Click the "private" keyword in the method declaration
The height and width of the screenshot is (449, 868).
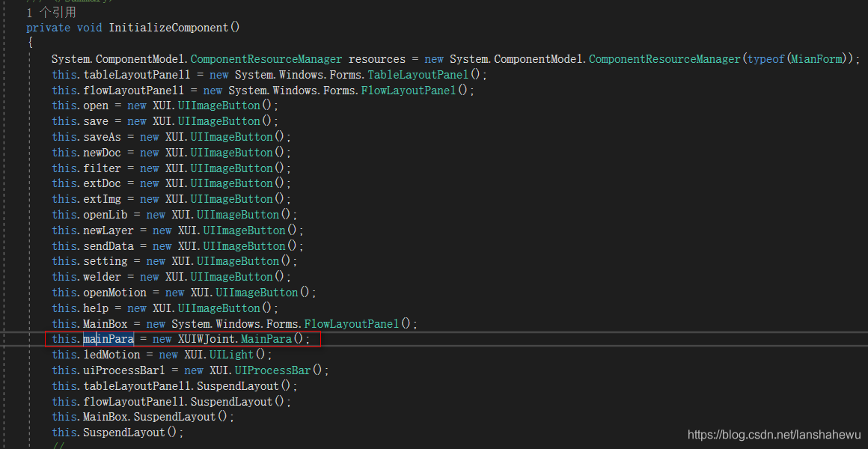click(x=48, y=27)
